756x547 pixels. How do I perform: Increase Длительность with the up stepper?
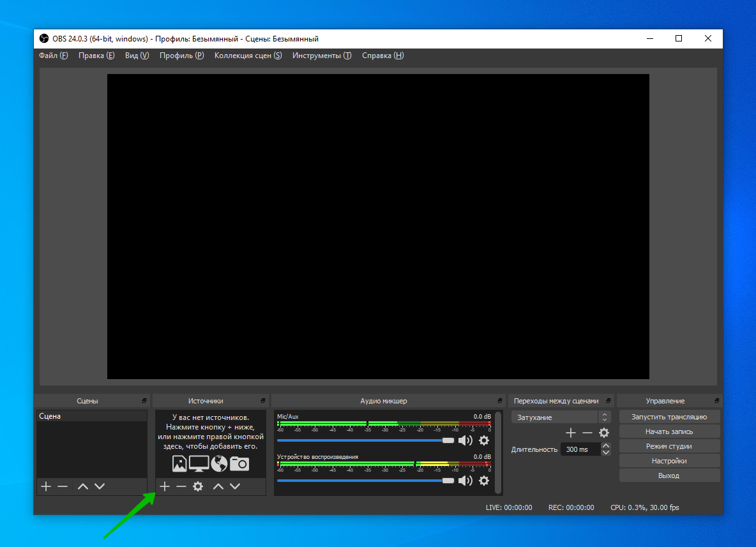[x=606, y=446]
